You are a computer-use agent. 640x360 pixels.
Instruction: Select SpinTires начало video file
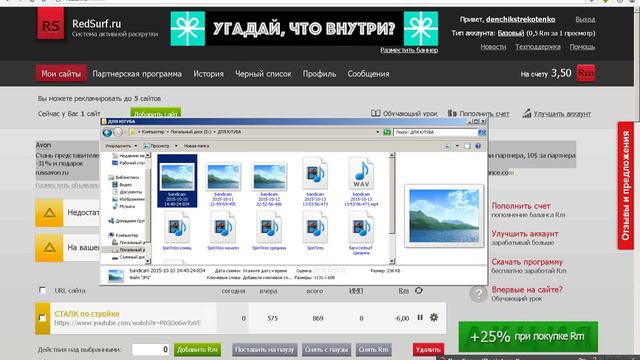pos(223,230)
